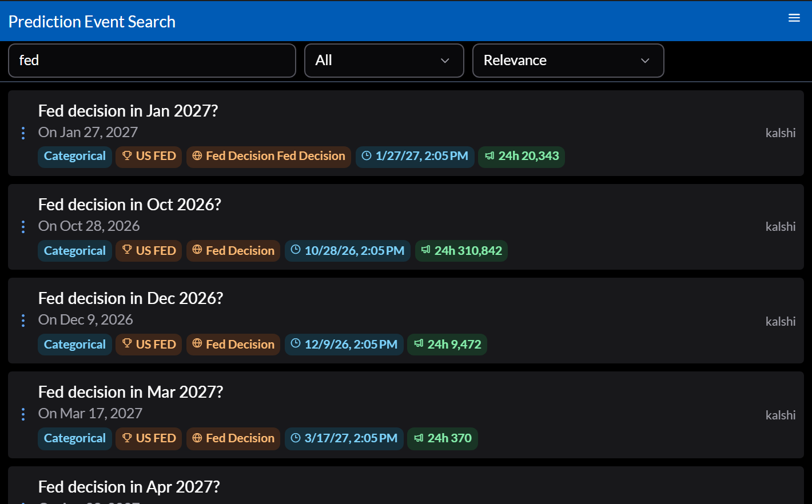Screen dimensions: 812x504
Task: Click the Categorical tag on Dec 2026 event
Action: click(x=75, y=345)
